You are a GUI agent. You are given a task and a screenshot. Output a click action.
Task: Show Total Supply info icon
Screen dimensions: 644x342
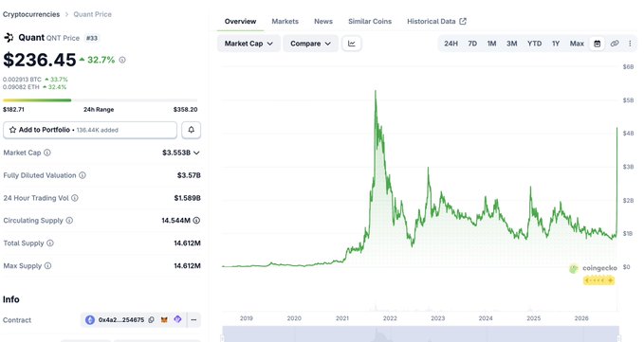(x=50, y=243)
